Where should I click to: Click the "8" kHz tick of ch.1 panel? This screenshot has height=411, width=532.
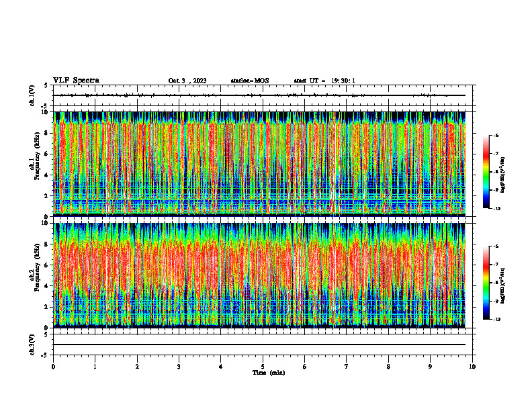tap(46, 133)
